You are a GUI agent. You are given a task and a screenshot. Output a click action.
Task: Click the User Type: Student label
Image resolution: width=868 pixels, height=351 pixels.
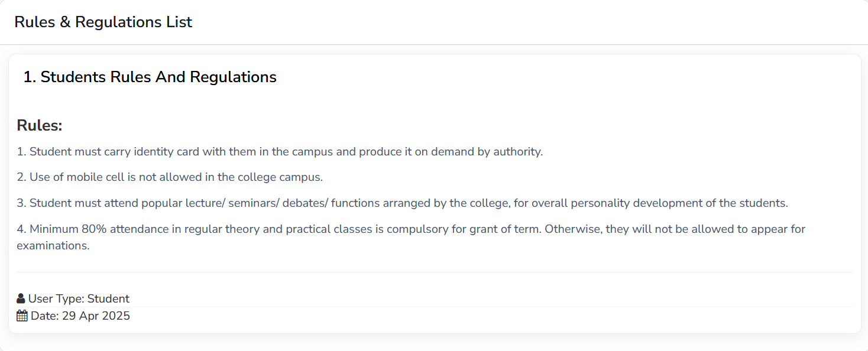pyautogui.click(x=79, y=298)
